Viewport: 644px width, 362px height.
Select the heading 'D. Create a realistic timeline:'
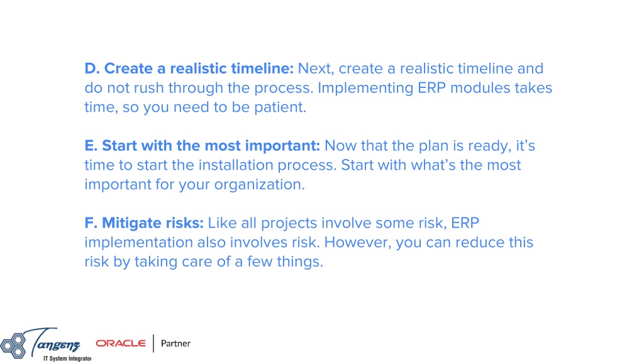(x=189, y=68)
